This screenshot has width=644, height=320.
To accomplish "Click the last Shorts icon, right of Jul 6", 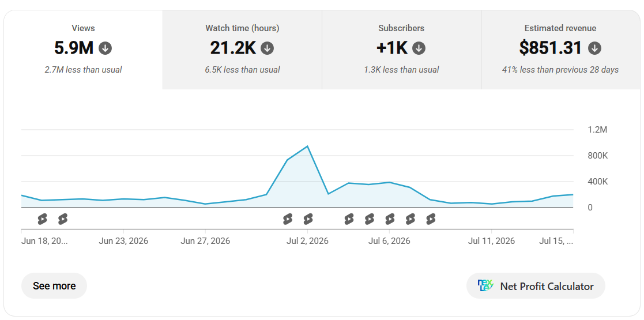I will (431, 219).
